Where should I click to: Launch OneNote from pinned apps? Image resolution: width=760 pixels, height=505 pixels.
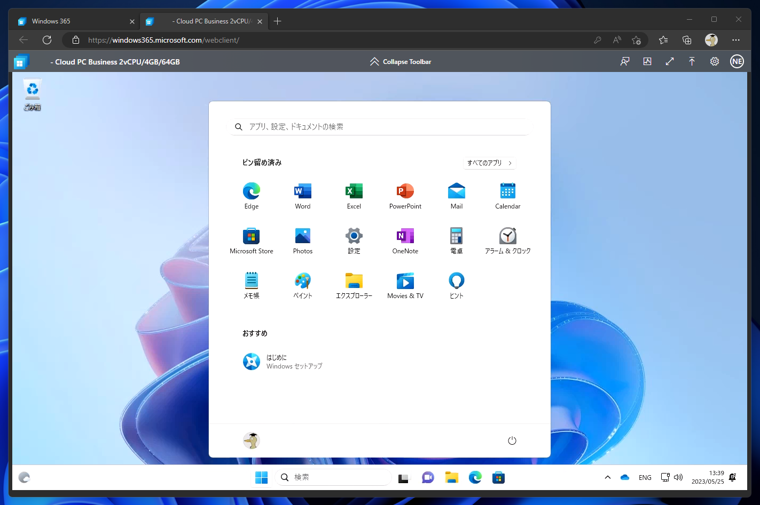pos(405,240)
